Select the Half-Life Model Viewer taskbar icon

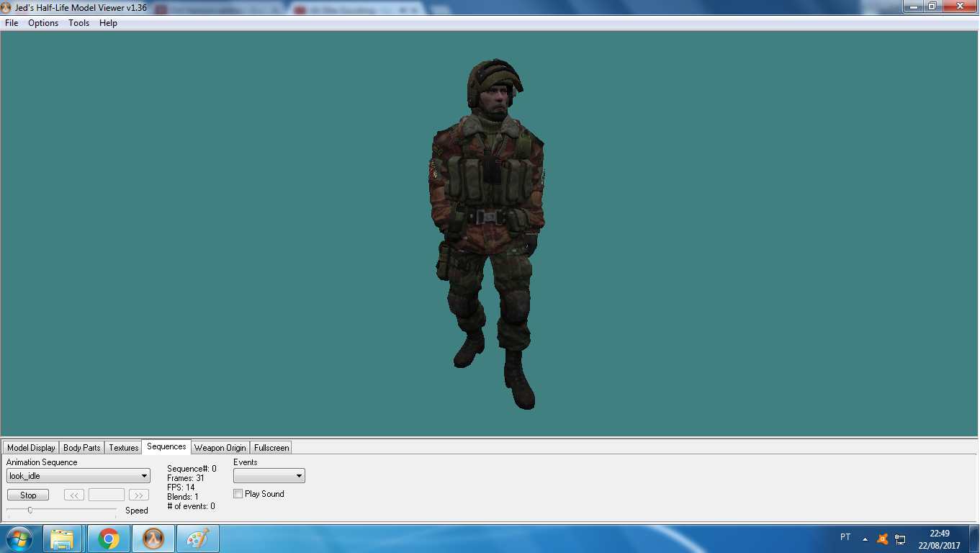coord(153,539)
